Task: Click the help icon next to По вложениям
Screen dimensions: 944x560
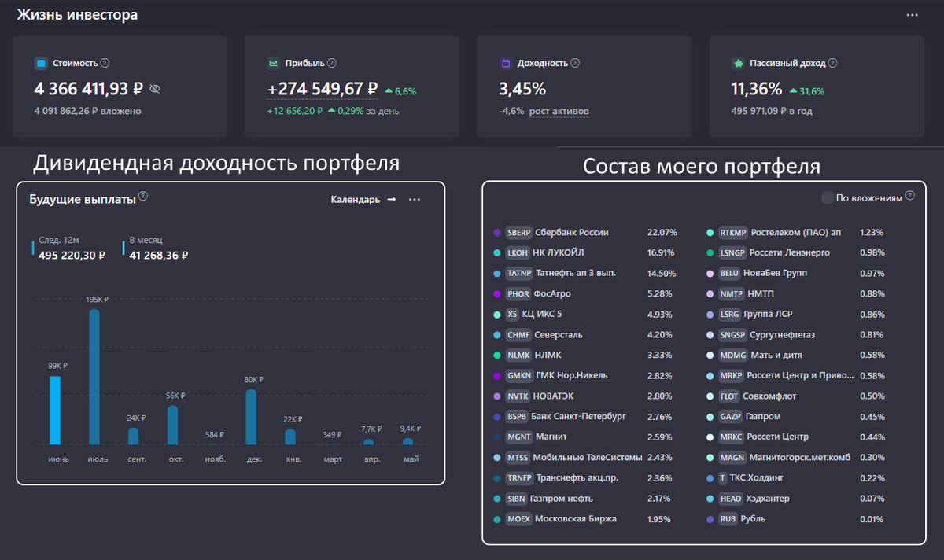Action: pyautogui.click(x=910, y=196)
